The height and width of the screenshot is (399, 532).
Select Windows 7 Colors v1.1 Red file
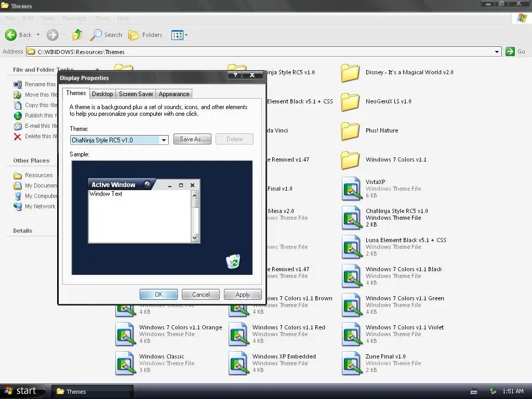(x=277, y=334)
